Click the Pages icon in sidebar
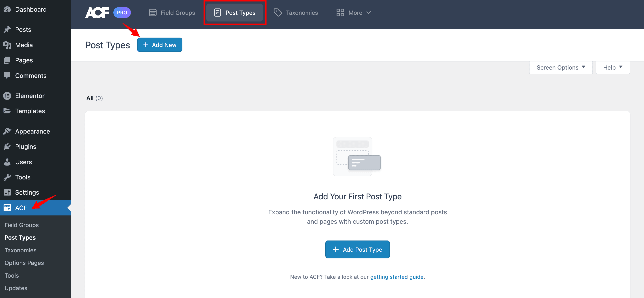Image resolution: width=644 pixels, height=298 pixels. (x=7, y=60)
